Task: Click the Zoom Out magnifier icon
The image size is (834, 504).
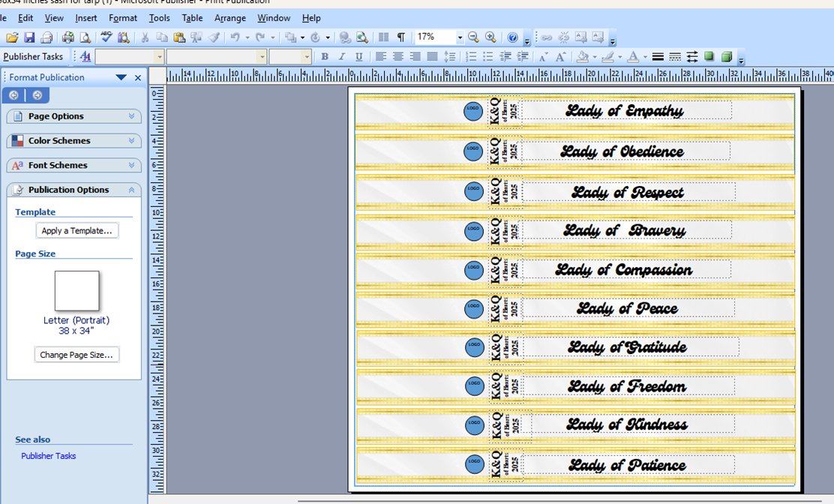Action: 473,37
